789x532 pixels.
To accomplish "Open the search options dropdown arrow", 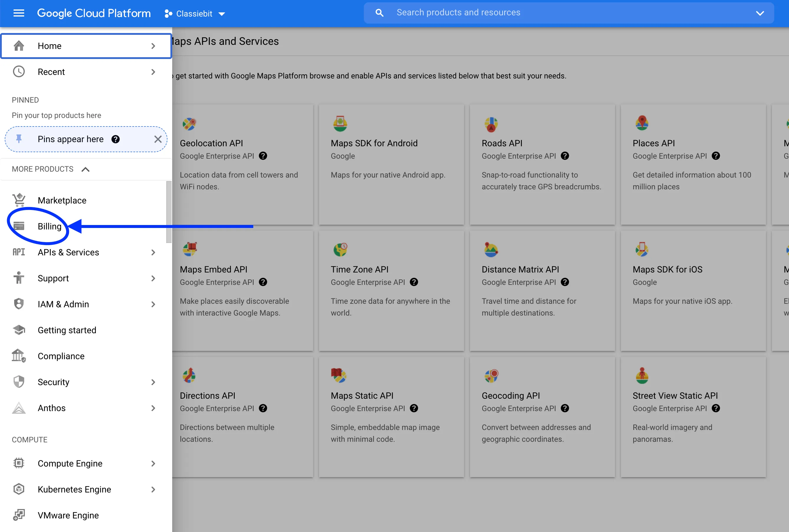I will tap(760, 13).
